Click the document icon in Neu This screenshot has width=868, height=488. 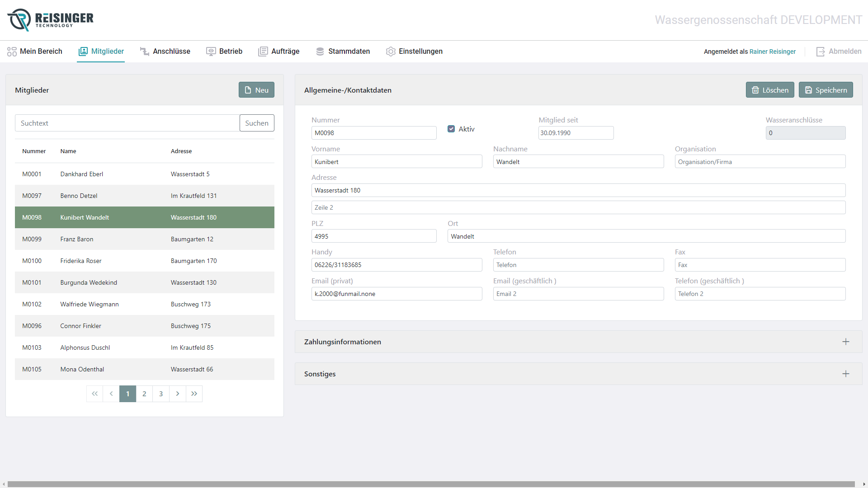[x=248, y=90]
